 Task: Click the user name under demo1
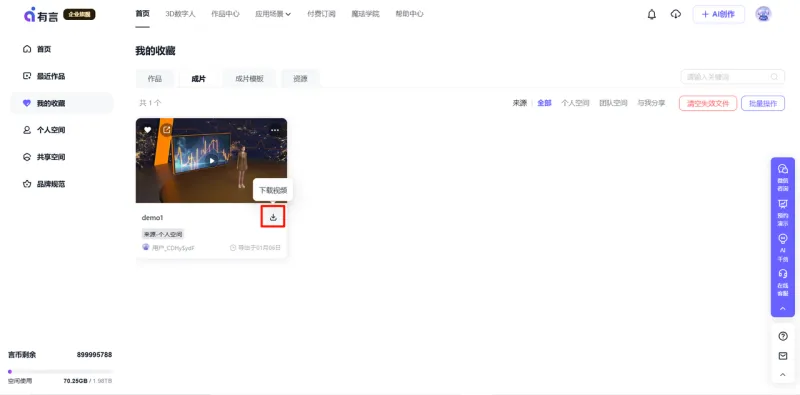pos(173,248)
